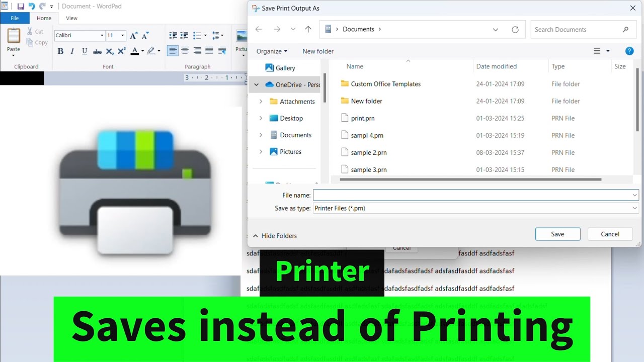Open the text color dropdown arrow

tap(142, 51)
